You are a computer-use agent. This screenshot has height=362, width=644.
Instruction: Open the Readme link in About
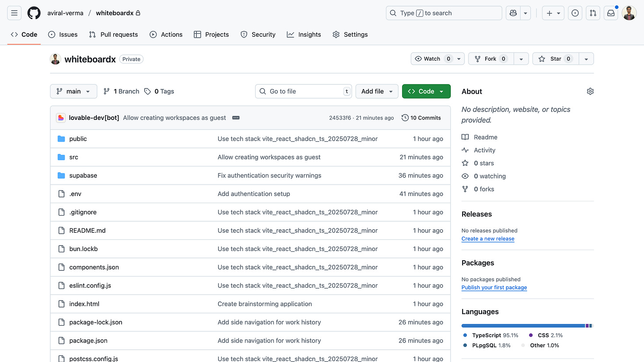480,137
